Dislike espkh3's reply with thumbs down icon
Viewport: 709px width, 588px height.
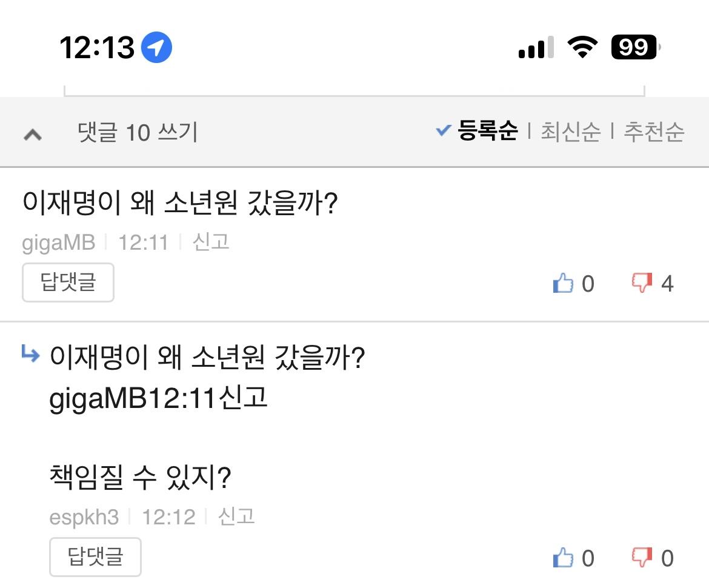(x=643, y=556)
